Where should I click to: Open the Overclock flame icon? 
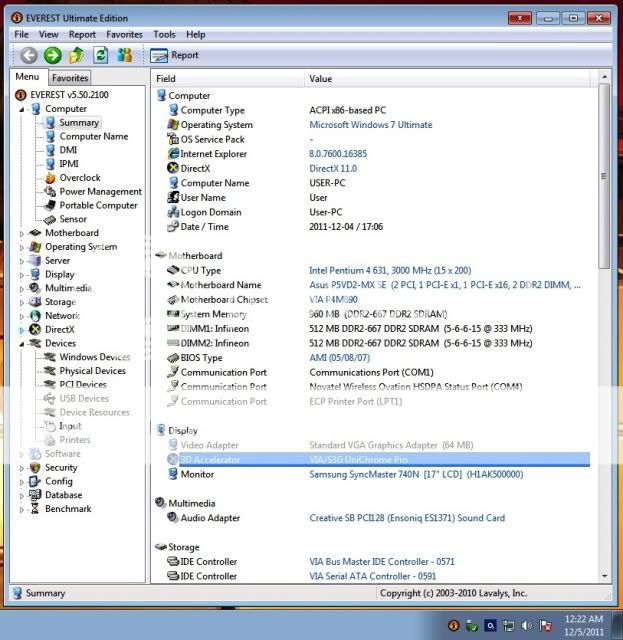tap(50, 178)
